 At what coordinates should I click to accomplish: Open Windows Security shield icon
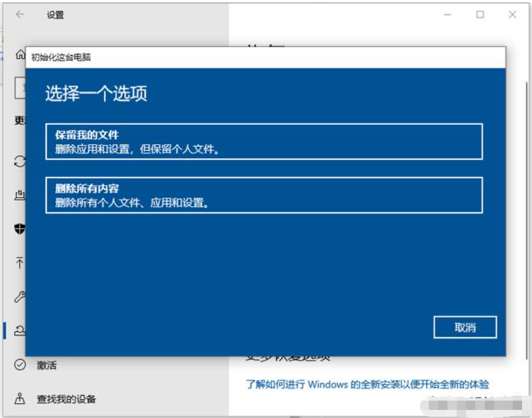20,229
